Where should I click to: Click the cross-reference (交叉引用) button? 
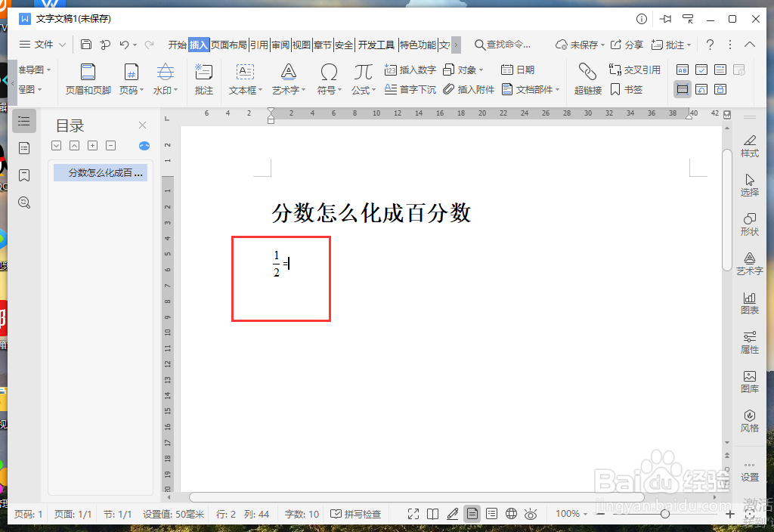(x=634, y=70)
